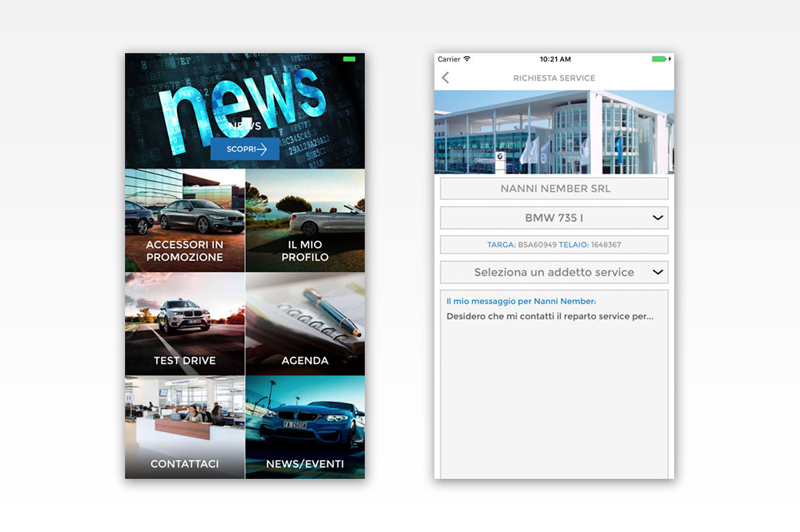The width and height of the screenshot is (800, 532).
Task: Click the NEWS label above the SCOPRI button
Action: [x=245, y=126]
